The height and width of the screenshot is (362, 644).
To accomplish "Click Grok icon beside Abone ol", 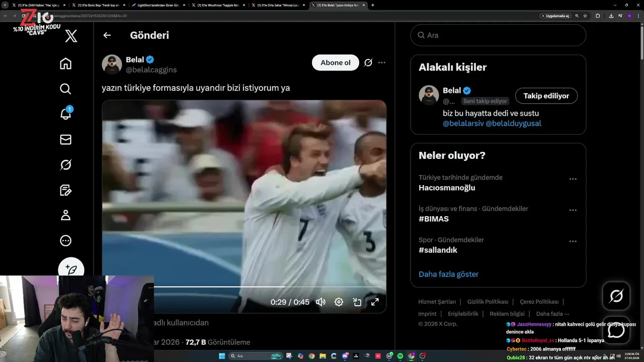I will [368, 63].
